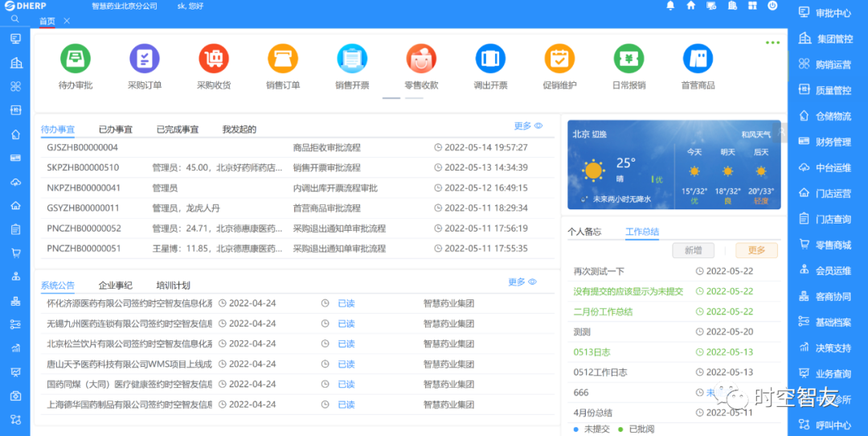Screen dimensions: 868x436
Task: Open the 促销维护 shortcut icon
Action: pyautogui.click(x=559, y=59)
